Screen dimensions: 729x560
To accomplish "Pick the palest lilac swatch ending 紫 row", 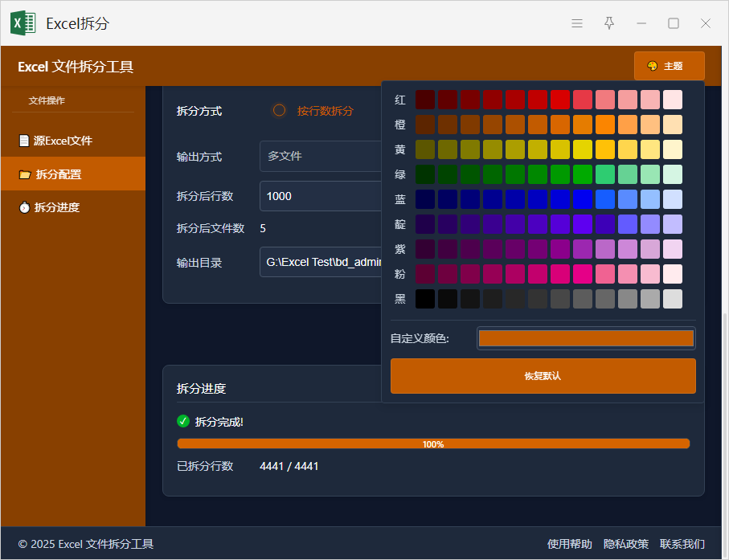I will click(673, 249).
